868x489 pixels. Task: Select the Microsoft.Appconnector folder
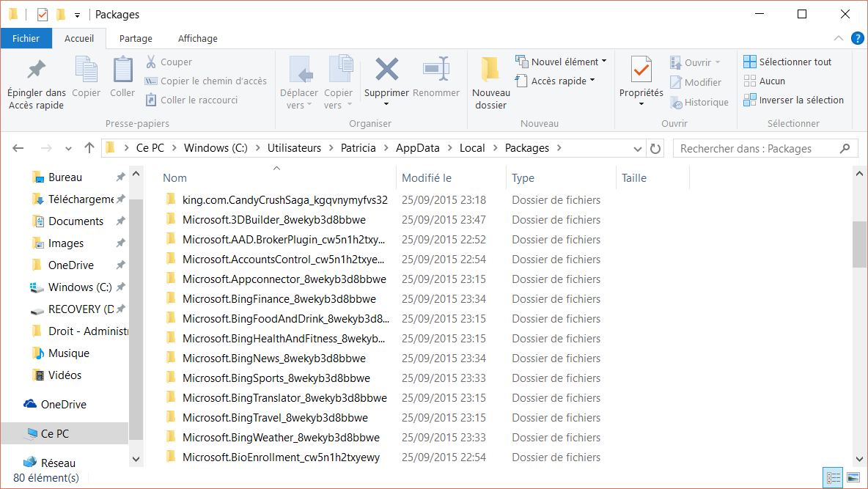point(284,279)
